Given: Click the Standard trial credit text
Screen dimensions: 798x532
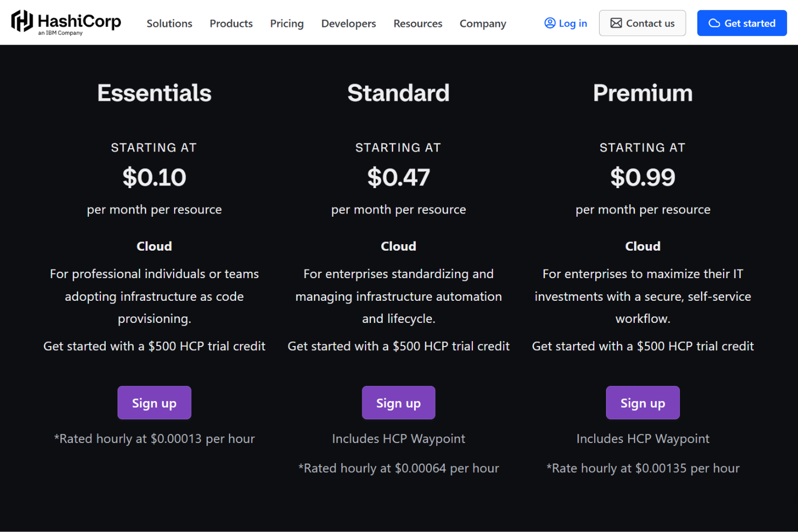Looking at the screenshot, I should (398, 346).
